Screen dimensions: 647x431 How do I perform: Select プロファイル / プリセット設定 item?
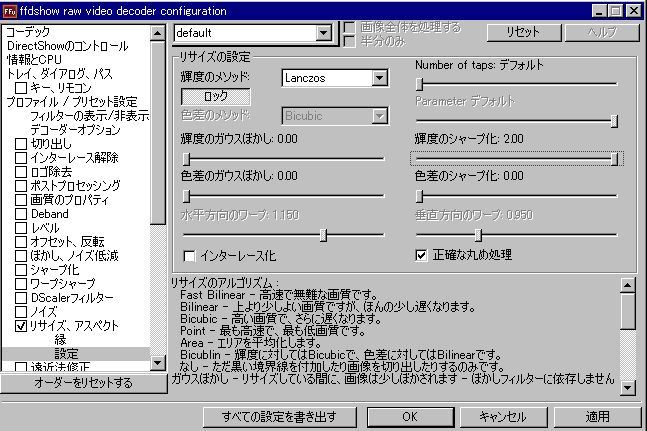coord(72,102)
